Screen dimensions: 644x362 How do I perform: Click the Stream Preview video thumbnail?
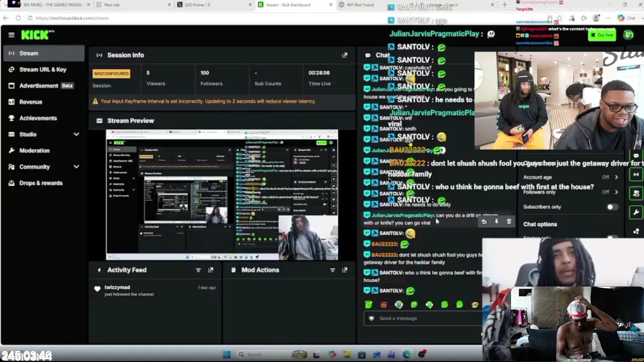(x=222, y=195)
